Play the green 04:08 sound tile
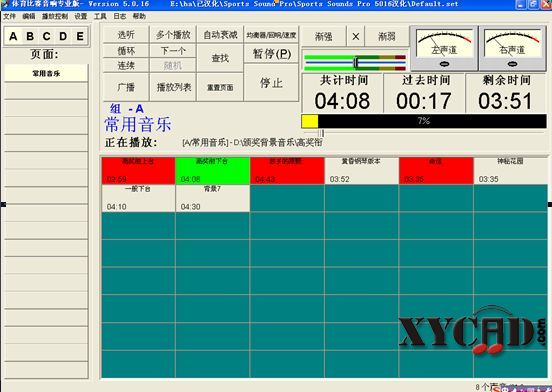 (x=212, y=171)
